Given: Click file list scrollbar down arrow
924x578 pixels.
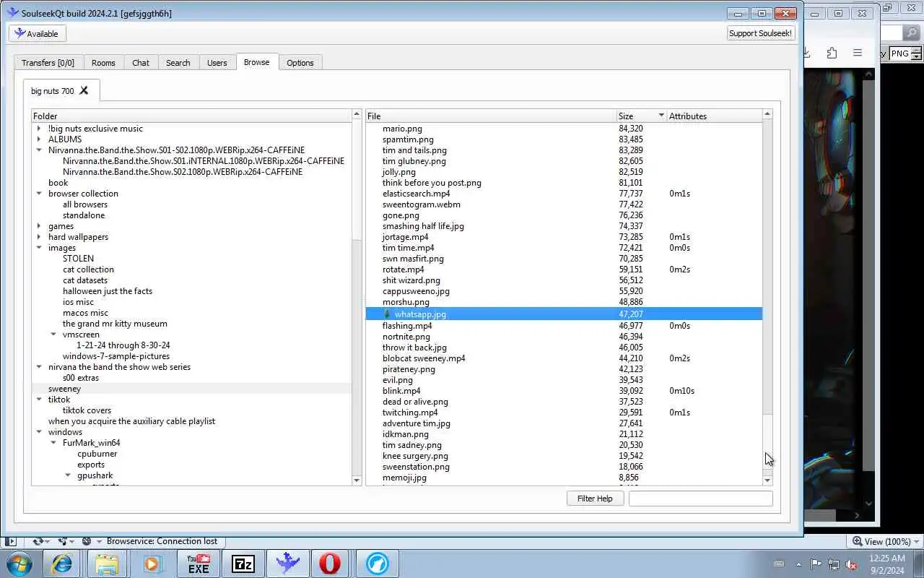Looking at the screenshot, I should tap(767, 480).
